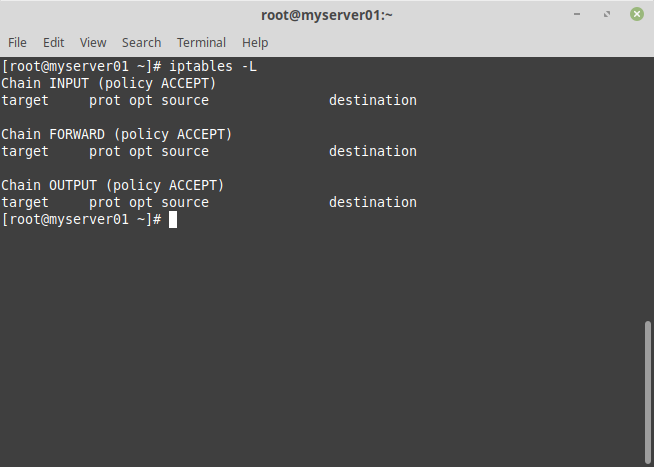The height and width of the screenshot is (467, 654).
Task: Open the Help menu
Action: tap(255, 42)
